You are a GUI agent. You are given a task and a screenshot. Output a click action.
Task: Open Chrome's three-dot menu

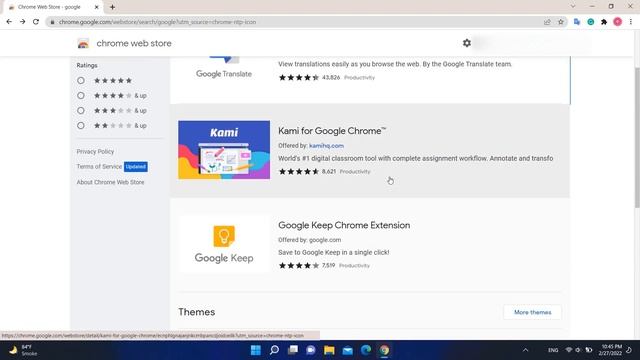[631, 22]
